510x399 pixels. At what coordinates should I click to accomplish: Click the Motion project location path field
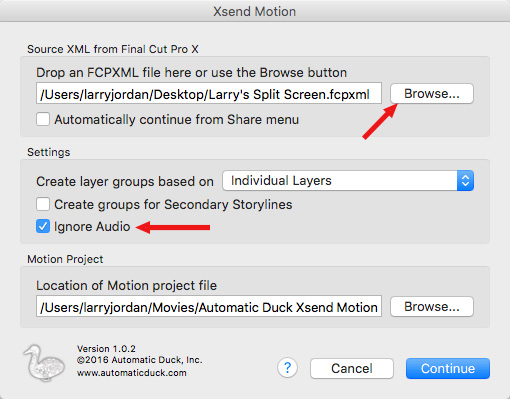(209, 306)
